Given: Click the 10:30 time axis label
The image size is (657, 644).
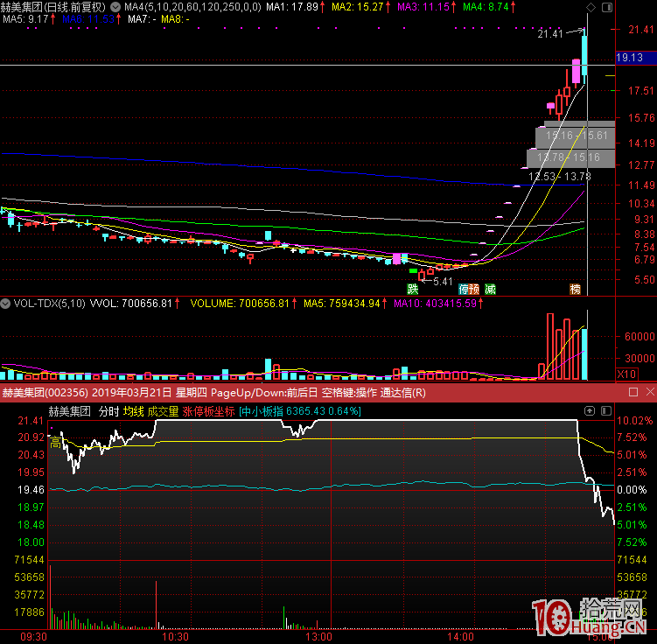Looking at the screenshot, I should 175,637.
